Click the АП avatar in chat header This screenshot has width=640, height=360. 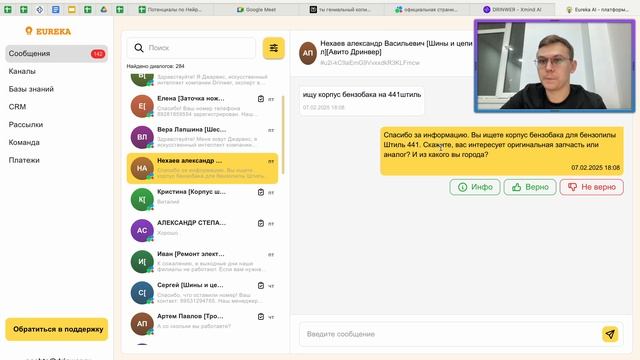pyautogui.click(x=308, y=53)
